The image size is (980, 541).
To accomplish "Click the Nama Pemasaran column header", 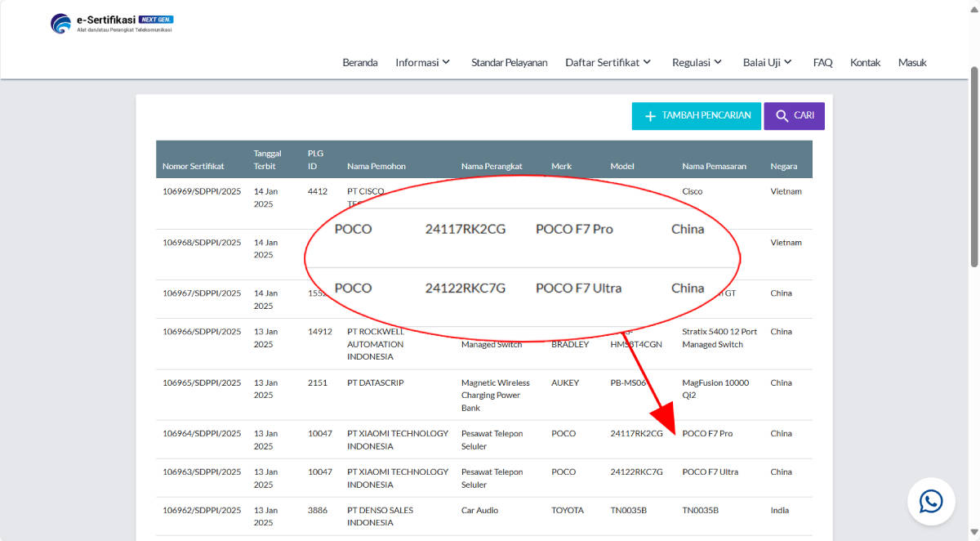I will click(715, 166).
